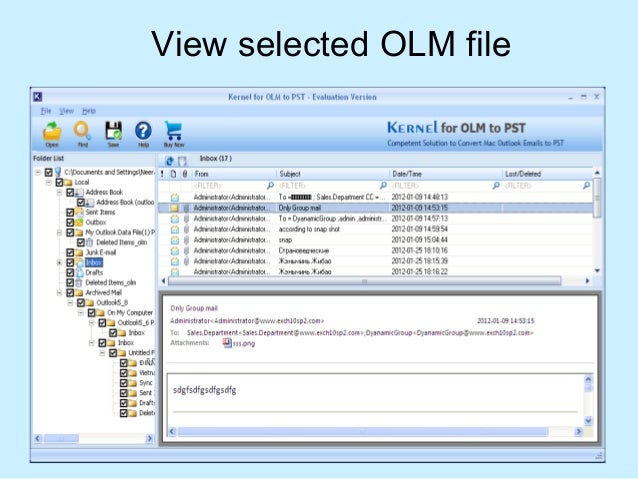Collapse the Archived Mail tree node
The image size is (638, 479).
(59, 293)
